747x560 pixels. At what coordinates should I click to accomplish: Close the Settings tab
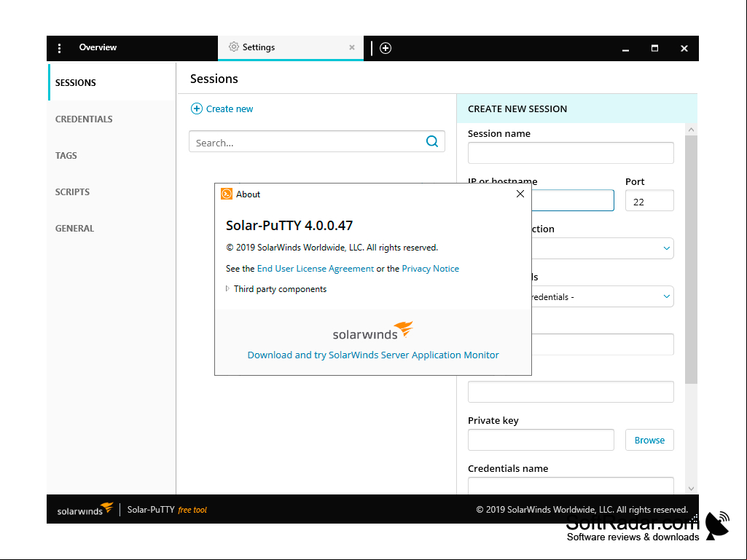pos(351,47)
